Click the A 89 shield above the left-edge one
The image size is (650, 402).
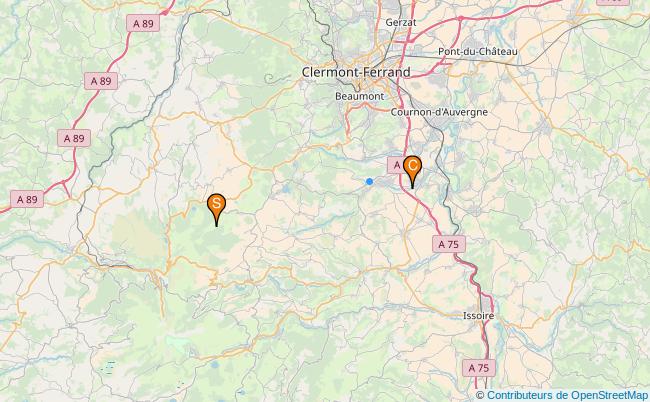pos(74,138)
